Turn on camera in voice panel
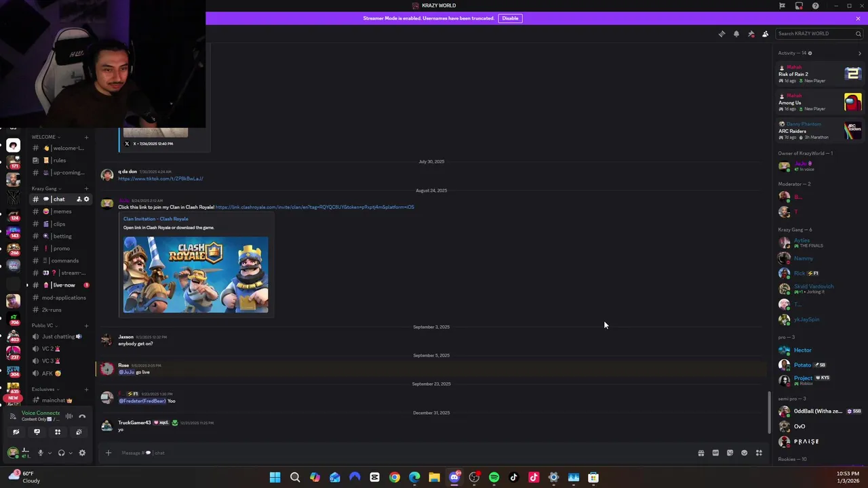Screen dimensions: 868x488 (16, 432)
